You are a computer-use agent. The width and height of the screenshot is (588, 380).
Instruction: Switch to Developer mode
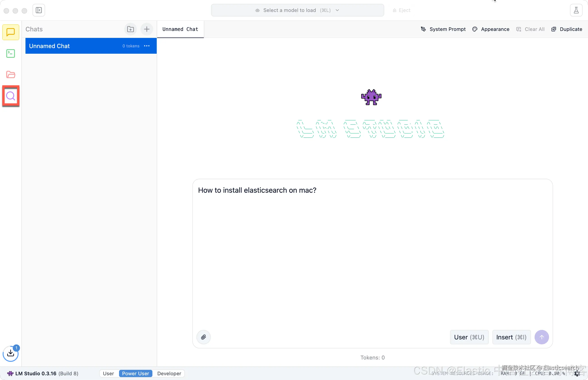tap(169, 373)
